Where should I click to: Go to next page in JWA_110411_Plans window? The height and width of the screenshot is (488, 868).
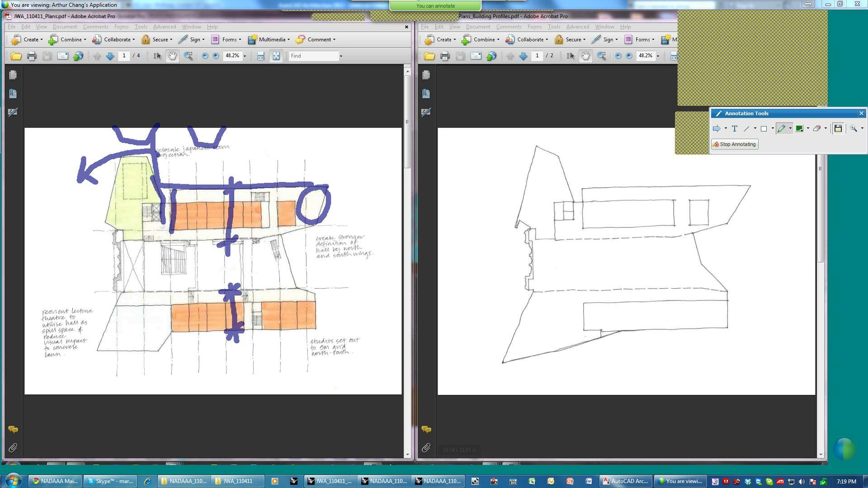[110, 56]
